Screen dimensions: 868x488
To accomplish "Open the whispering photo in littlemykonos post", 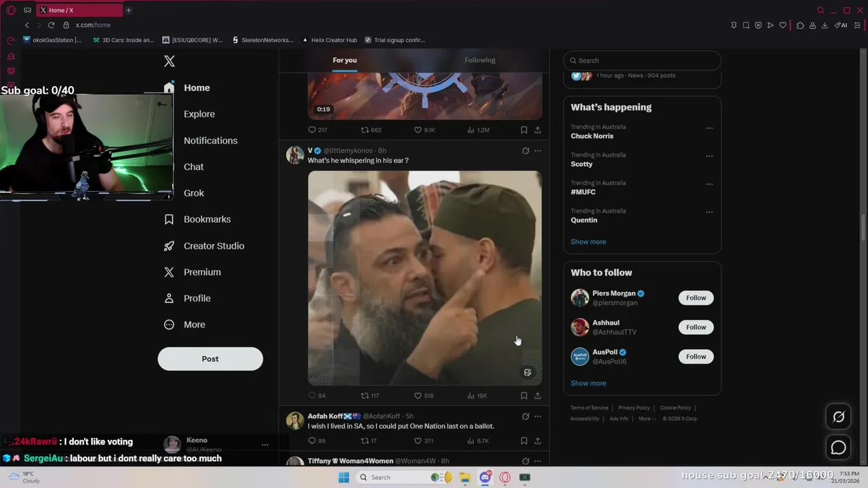I will [425, 278].
